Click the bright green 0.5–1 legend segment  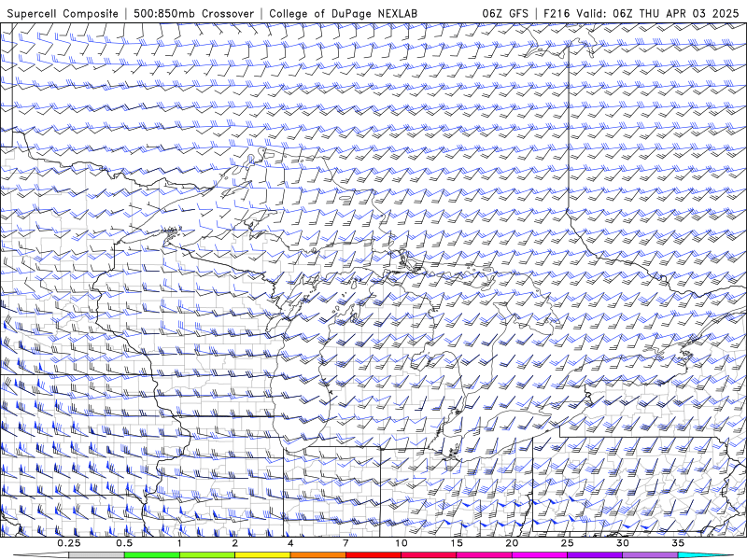(152, 555)
